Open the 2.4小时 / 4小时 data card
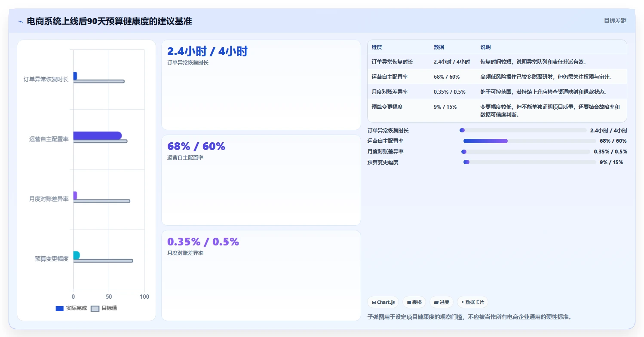 click(261, 85)
